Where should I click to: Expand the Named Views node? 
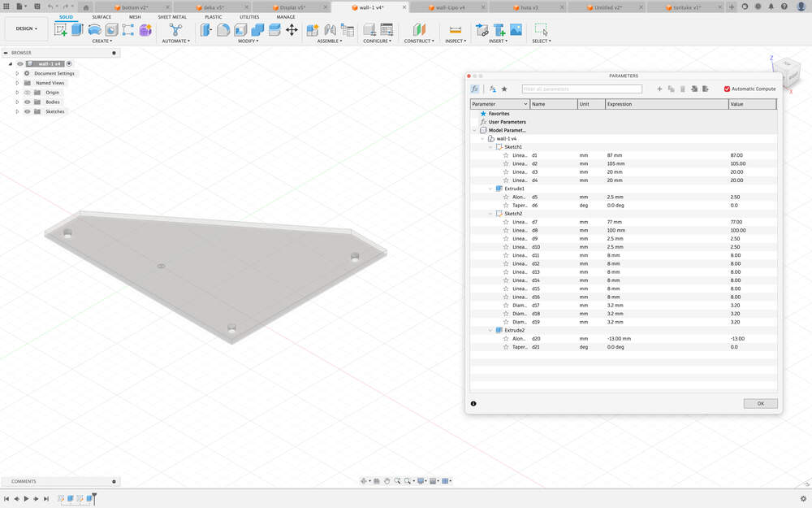coord(17,83)
